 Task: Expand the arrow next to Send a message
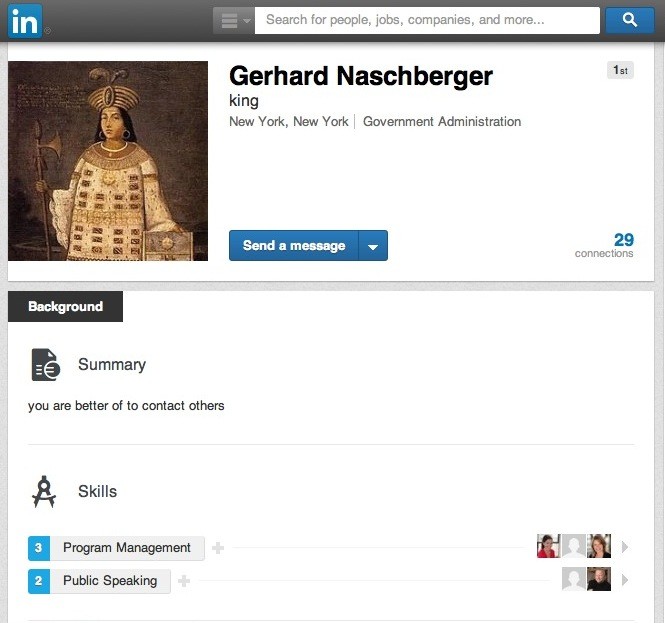tap(373, 246)
